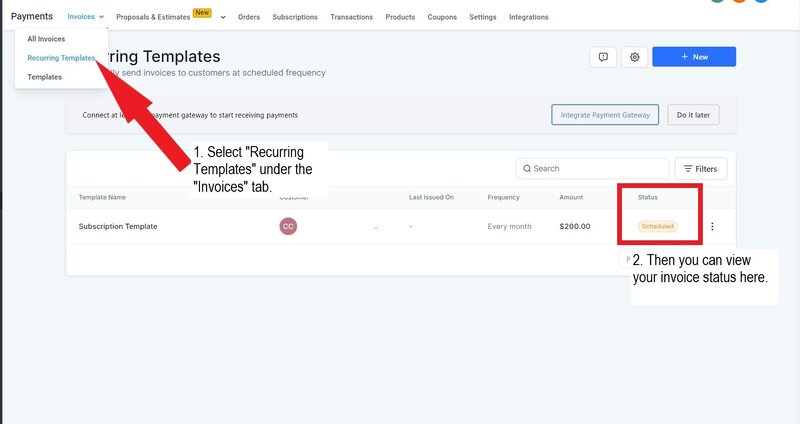
Task: Click the Frequency column header
Action: click(503, 197)
